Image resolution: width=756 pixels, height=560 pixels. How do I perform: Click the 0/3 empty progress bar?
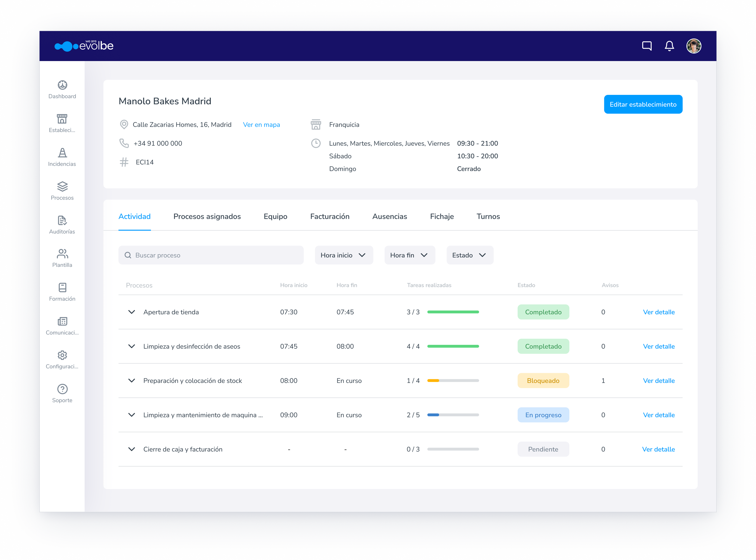click(453, 449)
